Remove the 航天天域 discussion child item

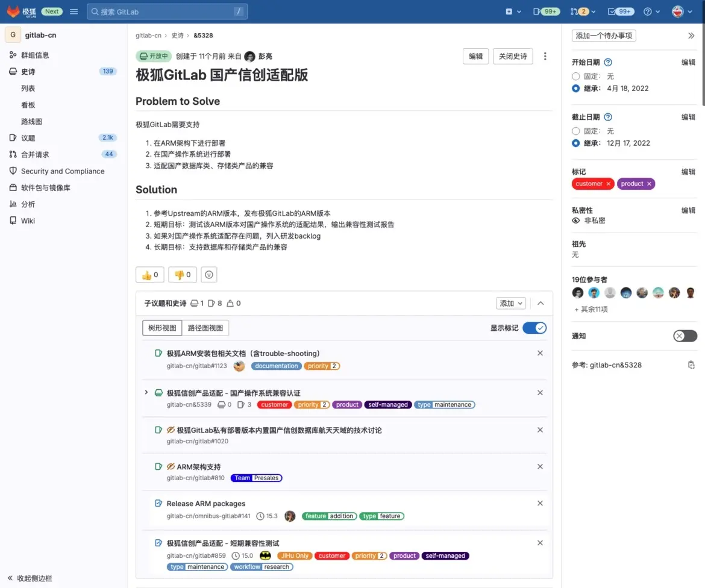(540, 430)
